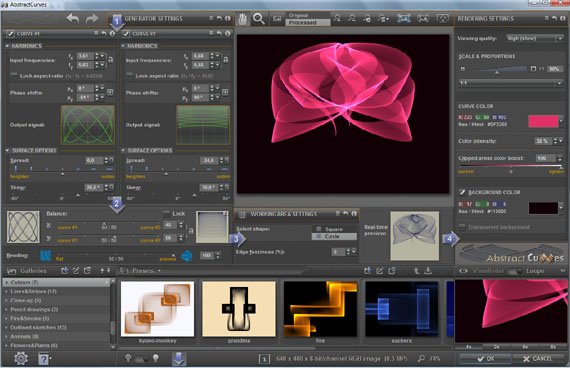The height and width of the screenshot is (368, 570).
Task: Click the Bending slider track
Action: click(116, 256)
